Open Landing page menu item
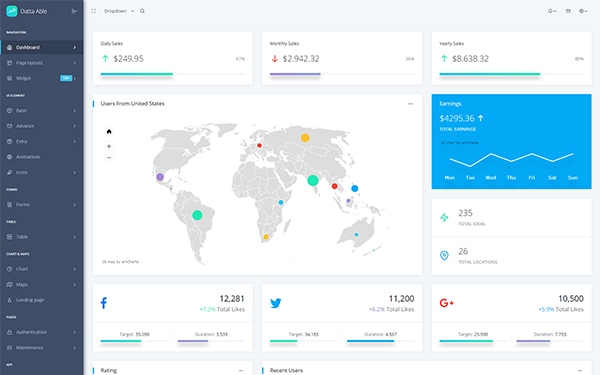The width and height of the screenshot is (600, 375). (42, 300)
